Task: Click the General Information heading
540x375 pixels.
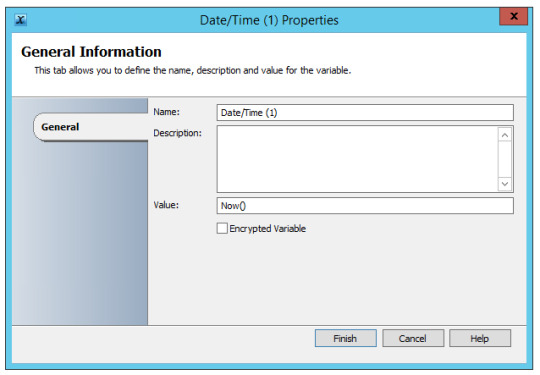Action: [x=91, y=52]
